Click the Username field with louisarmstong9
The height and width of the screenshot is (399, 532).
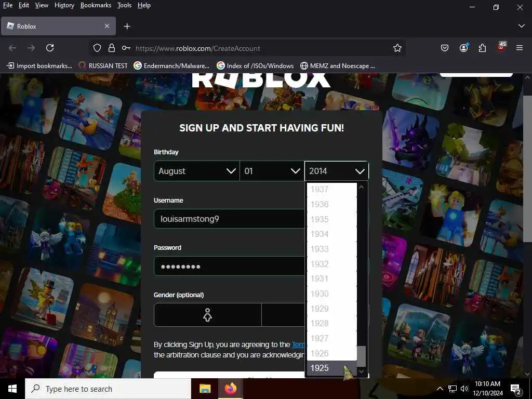229,219
